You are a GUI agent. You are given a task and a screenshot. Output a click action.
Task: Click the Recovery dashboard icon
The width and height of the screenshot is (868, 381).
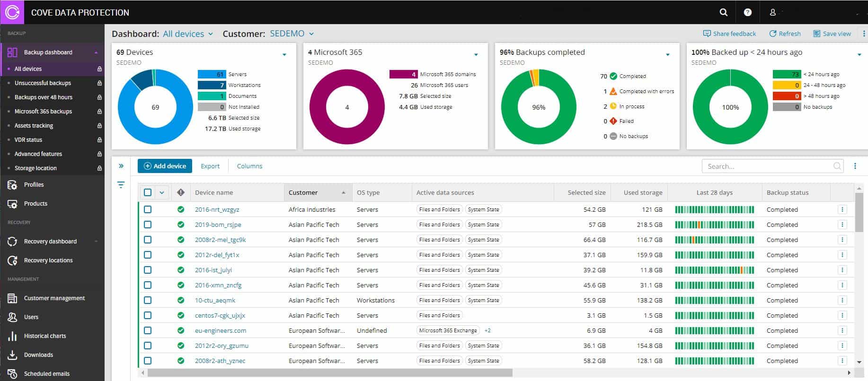[12, 242]
